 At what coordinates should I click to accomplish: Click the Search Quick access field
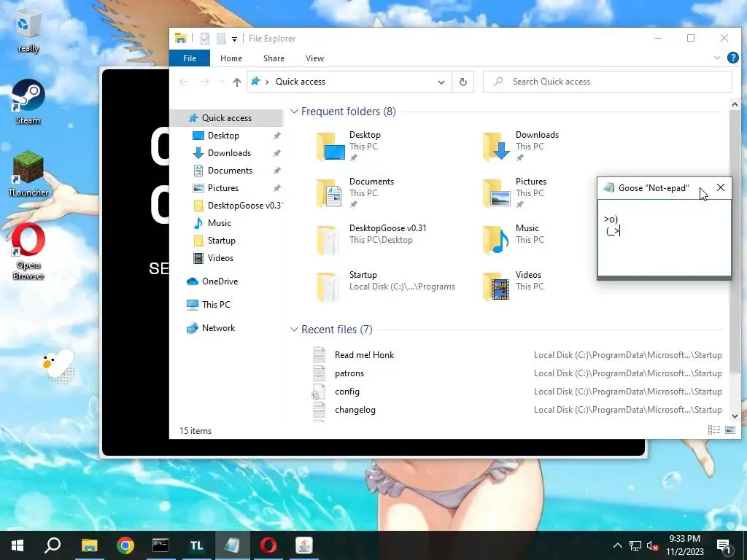point(608,82)
